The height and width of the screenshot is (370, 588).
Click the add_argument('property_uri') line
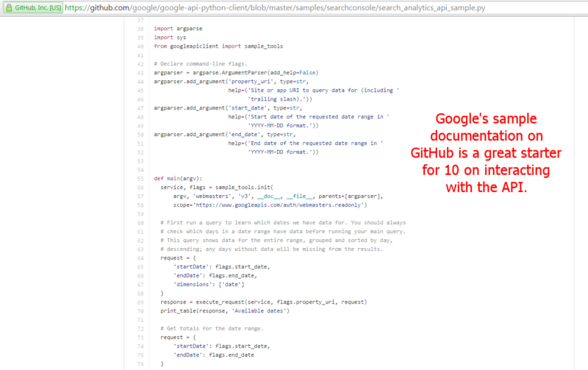pos(231,82)
